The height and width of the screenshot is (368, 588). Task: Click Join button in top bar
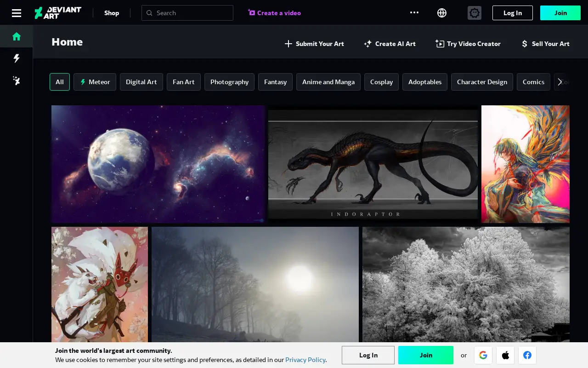click(560, 13)
